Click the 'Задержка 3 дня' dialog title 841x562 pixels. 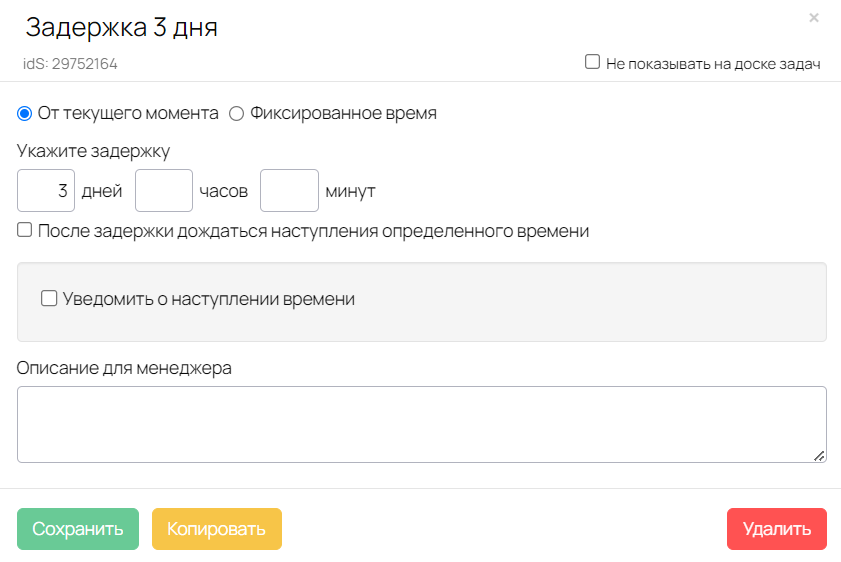[x=121, y=27]
